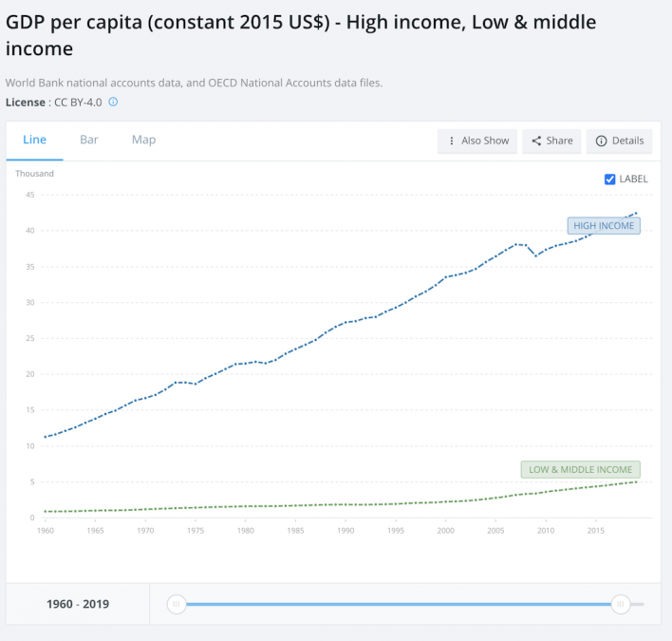Click the 1960 - 2019 year range text

coord(78,604)
